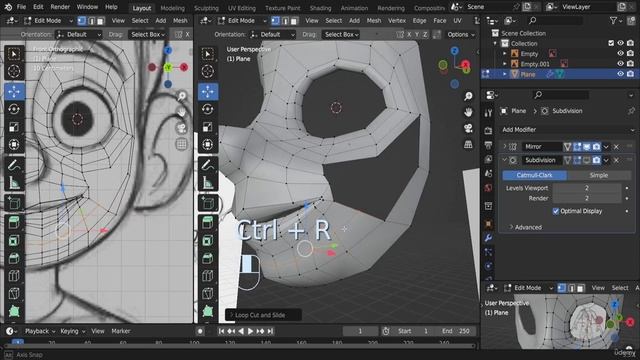Enable edge select mode in main viewport header

coord(285,21)
